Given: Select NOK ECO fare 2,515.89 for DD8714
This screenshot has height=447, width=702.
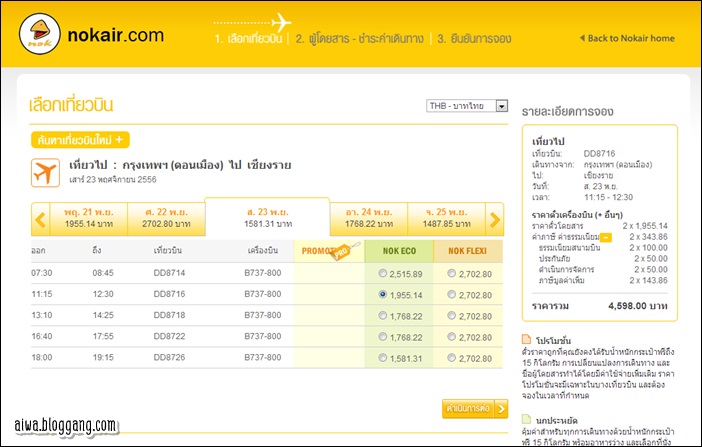Looking at the screenshot, I should pos(382,273).
